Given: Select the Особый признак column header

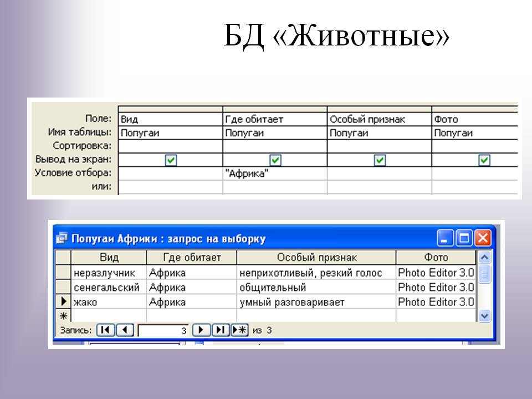Looking at the screenshot, I should [x=316, y=258].
